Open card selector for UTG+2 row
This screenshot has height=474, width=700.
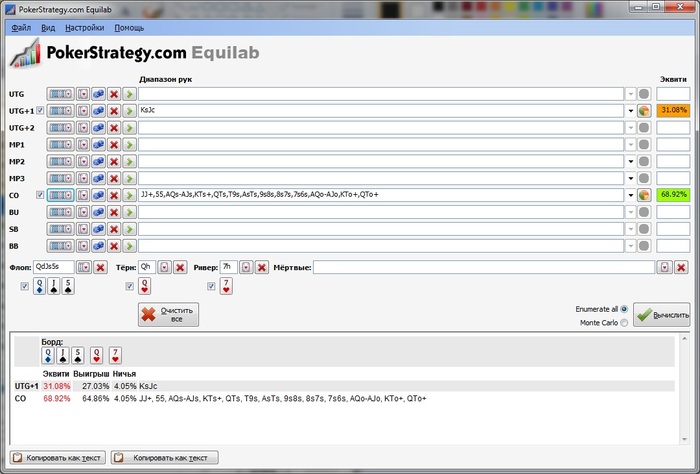(x=83, y=128)
